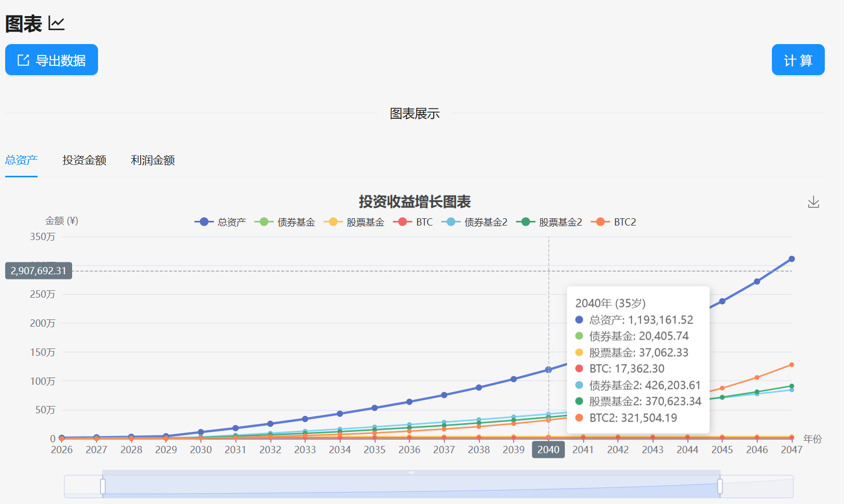Switch to the 总资产 tab
This screenshot has width=844, height=504.
[21, 160]
